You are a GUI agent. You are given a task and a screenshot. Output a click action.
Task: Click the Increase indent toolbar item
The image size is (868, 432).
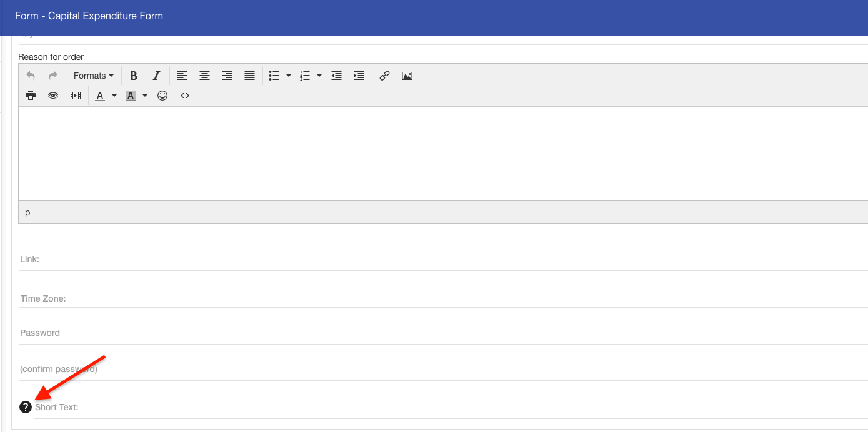(359, 76)
